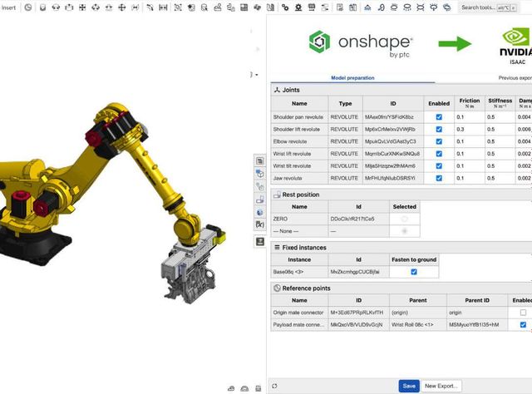
Task: Select the Cylindrical mate tool
Action: [96, 7]
